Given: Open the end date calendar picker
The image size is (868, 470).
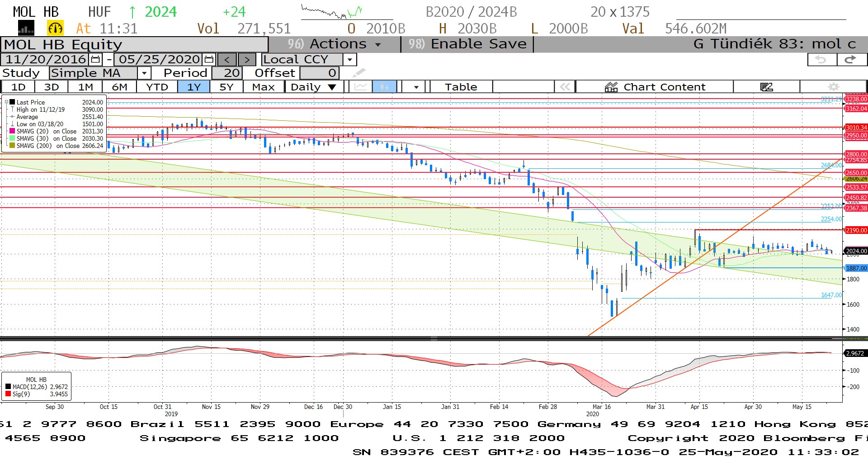Looking at the screenshot, I should (x=209, y=59).
